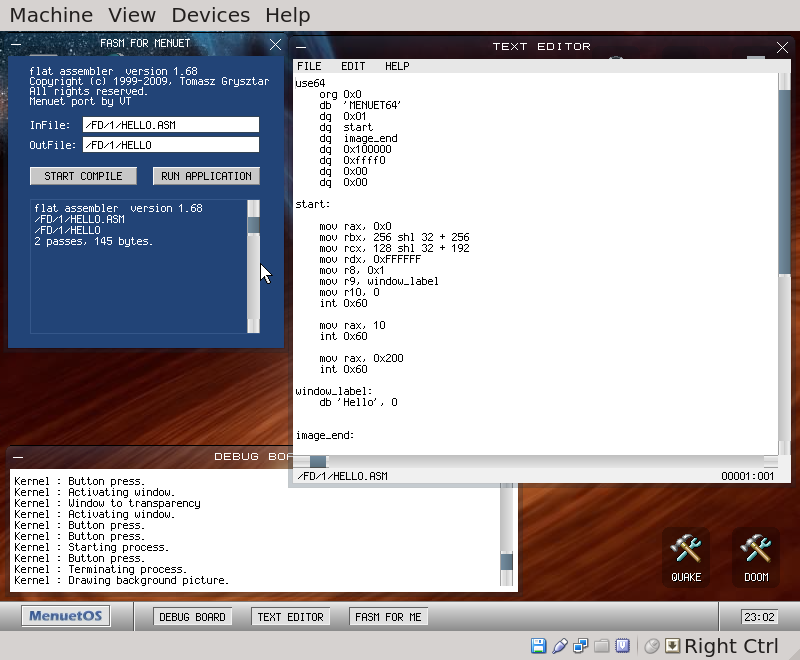Click the virtualization chip status icon
Screen dimensions: 800x660
pos(622,646)
